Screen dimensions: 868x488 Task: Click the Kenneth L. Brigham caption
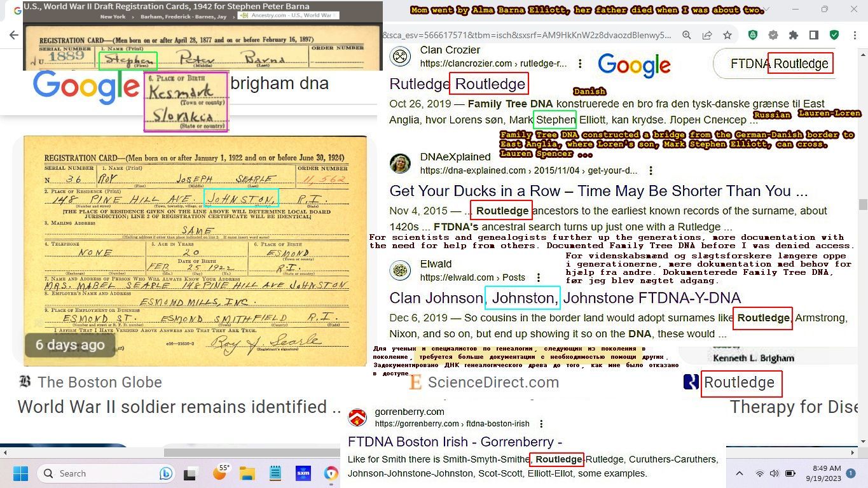click(754, 358)
